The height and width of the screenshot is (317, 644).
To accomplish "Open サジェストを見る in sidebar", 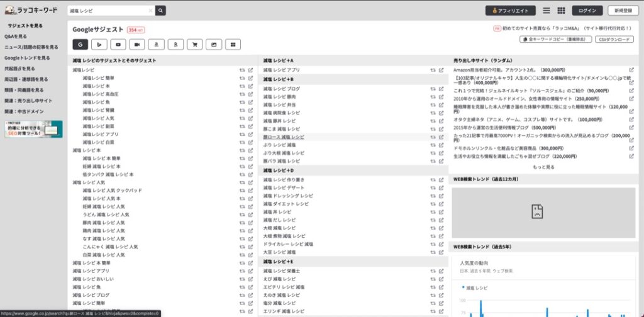I will [25, 25].
